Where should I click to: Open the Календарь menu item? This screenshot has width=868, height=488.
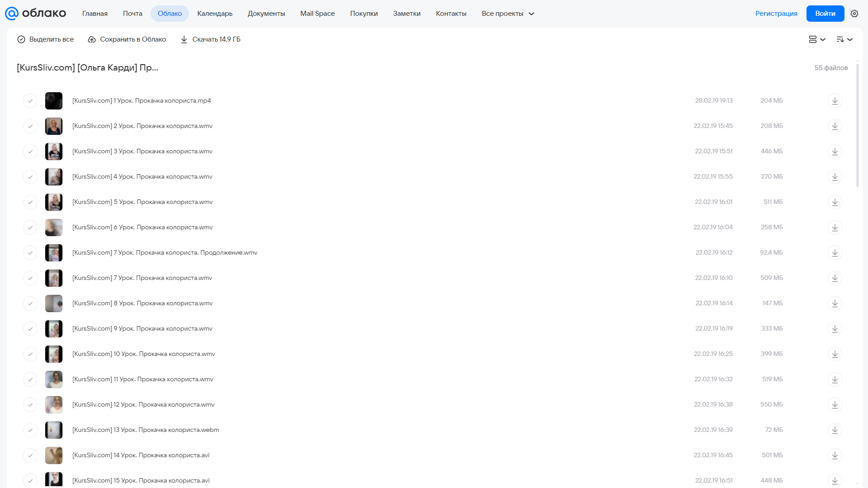click(215, 14)
